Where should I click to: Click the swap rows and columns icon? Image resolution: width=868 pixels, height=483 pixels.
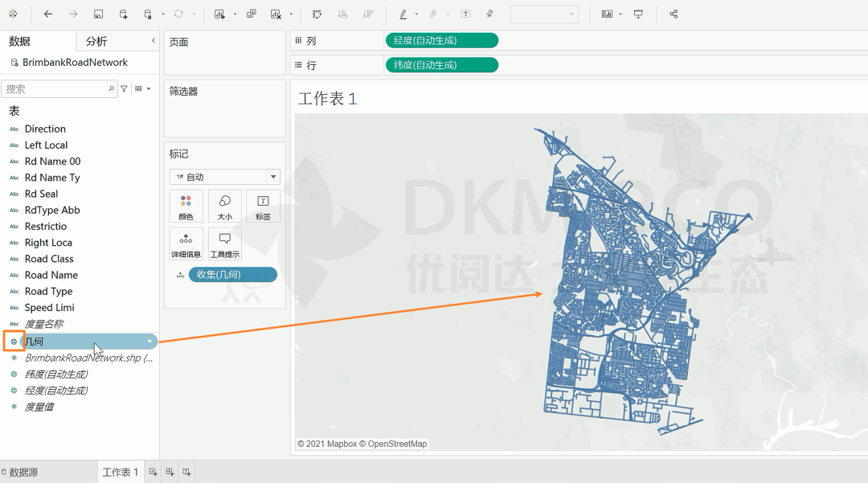[317, 14]
